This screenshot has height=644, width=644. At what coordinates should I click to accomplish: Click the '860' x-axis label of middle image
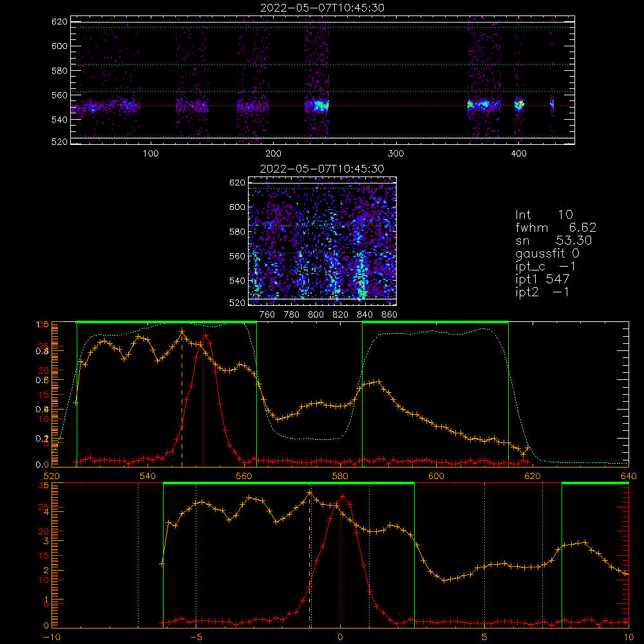click(x=390, y=315)
